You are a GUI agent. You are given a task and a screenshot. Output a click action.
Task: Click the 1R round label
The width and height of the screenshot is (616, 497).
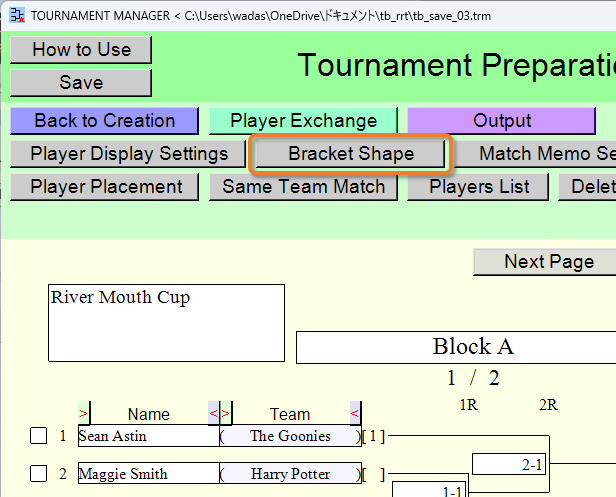point(469,405)
